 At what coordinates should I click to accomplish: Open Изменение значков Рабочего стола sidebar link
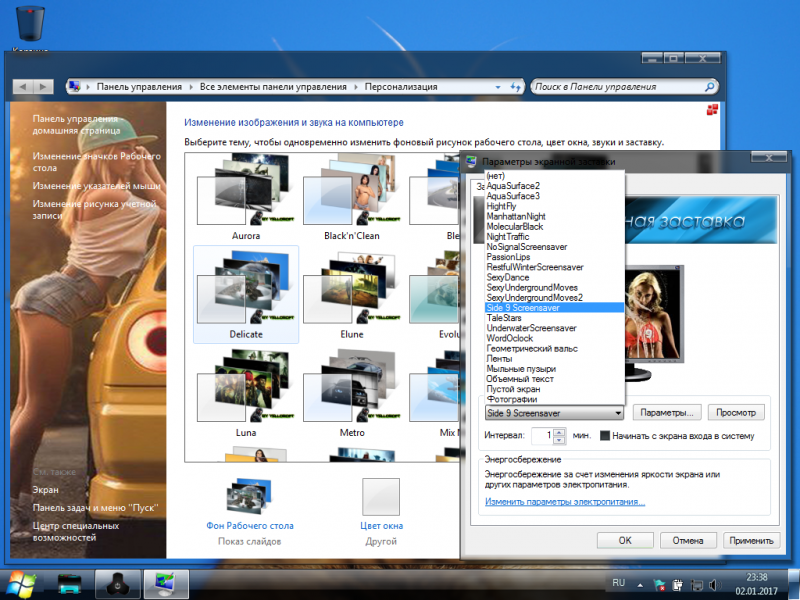pos(96,162)
